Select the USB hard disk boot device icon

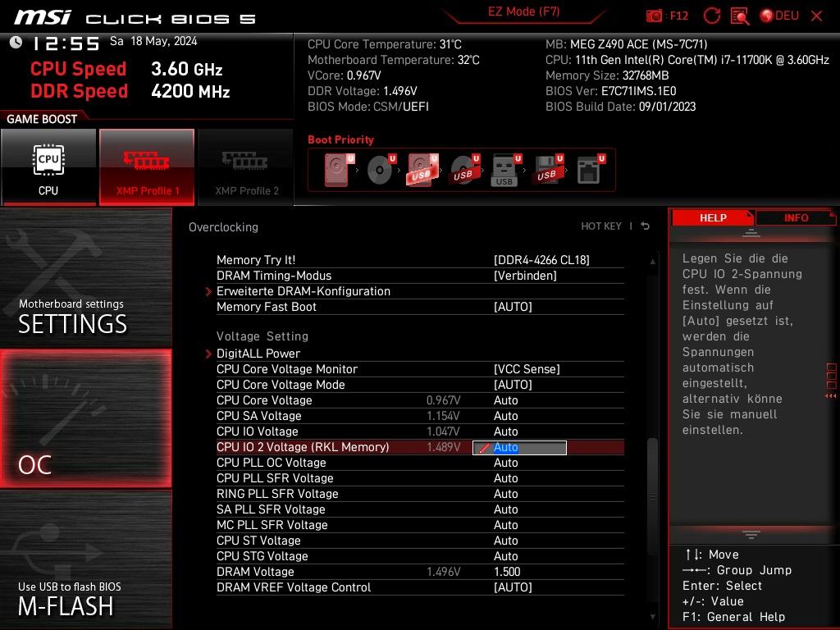(422, 170)
